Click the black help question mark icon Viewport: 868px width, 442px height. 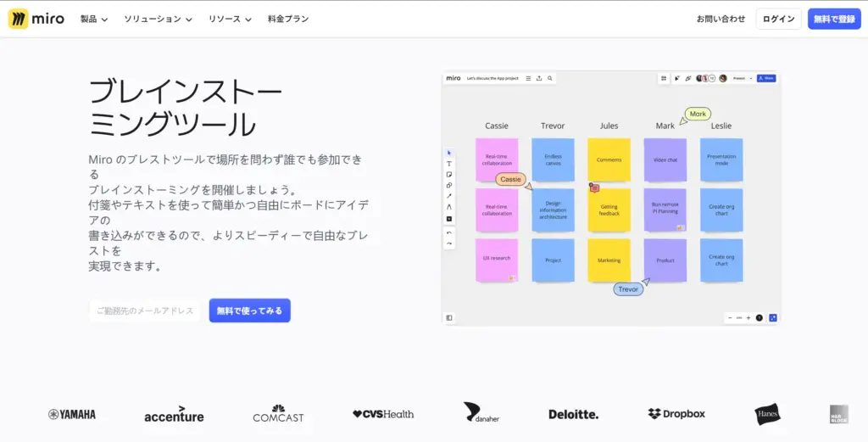point(759,318)
